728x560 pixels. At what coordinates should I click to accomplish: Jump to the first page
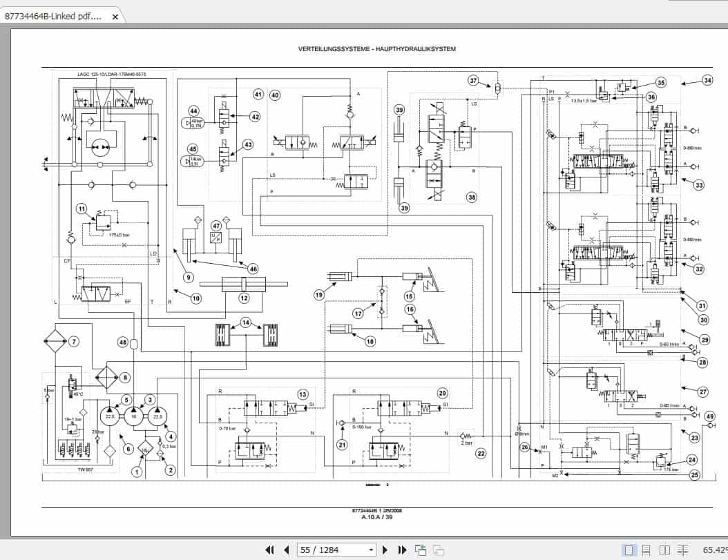pos(270,550)
